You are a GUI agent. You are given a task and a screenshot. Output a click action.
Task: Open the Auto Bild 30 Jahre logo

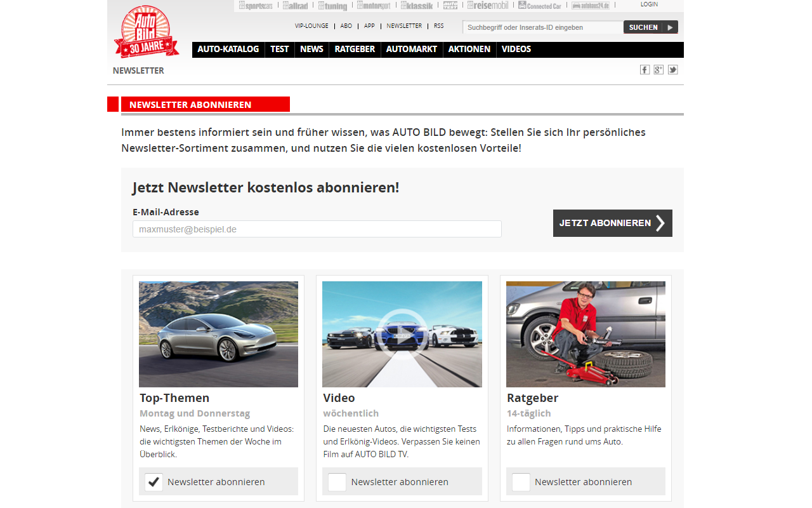tap(147, 32)
